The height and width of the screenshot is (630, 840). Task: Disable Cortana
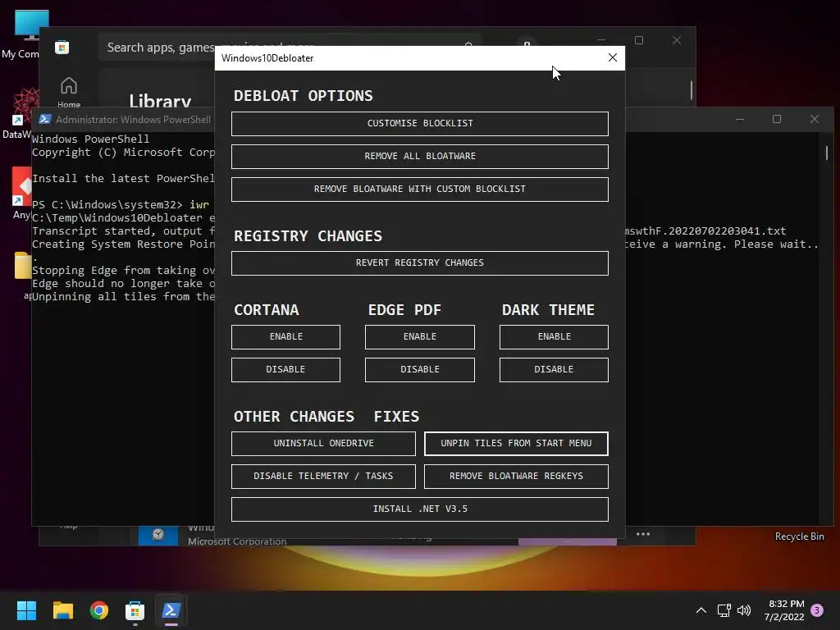(285, 369)
